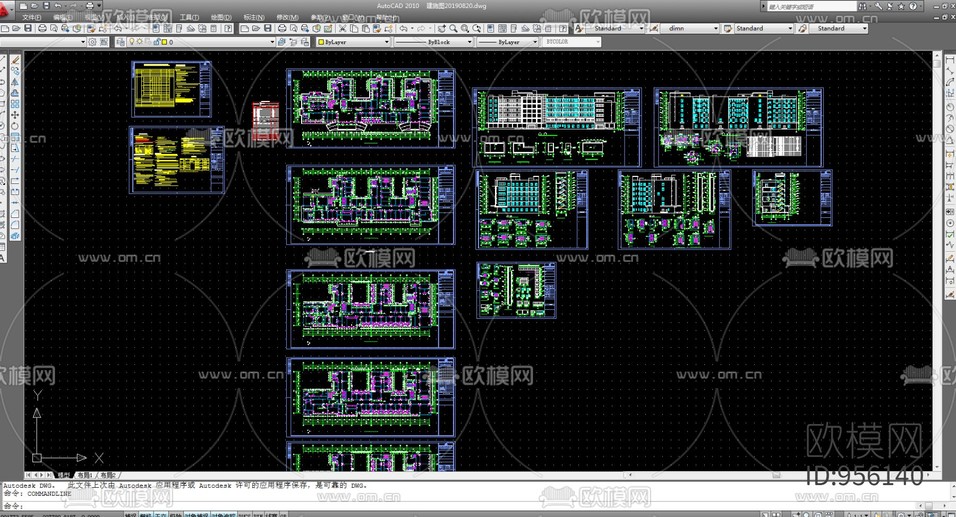Expand the Standard table style dropdown
This screenshot has height=517, width=956.
point(790,28)
